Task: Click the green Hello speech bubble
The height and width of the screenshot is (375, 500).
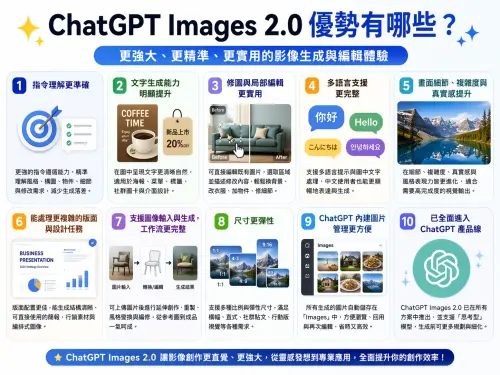Action: [x=366, y=123]
